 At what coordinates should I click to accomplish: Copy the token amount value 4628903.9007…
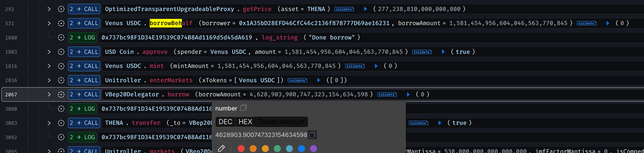312,135
